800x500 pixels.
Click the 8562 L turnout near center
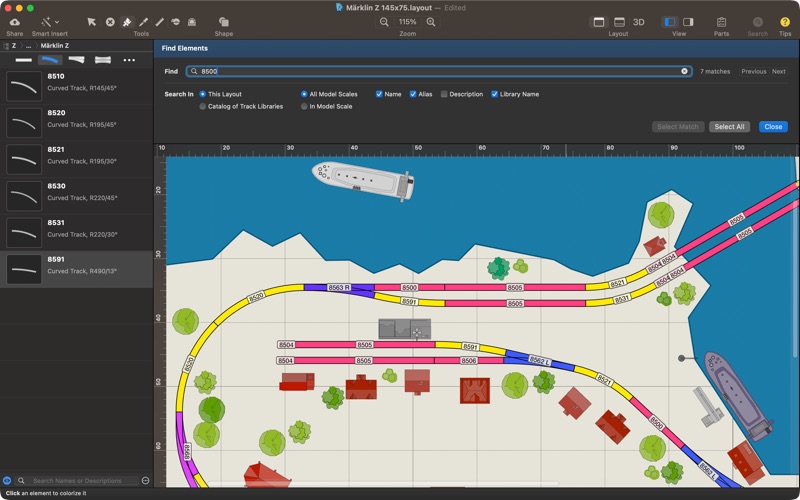pyautogui.click(x=539, y=360)
